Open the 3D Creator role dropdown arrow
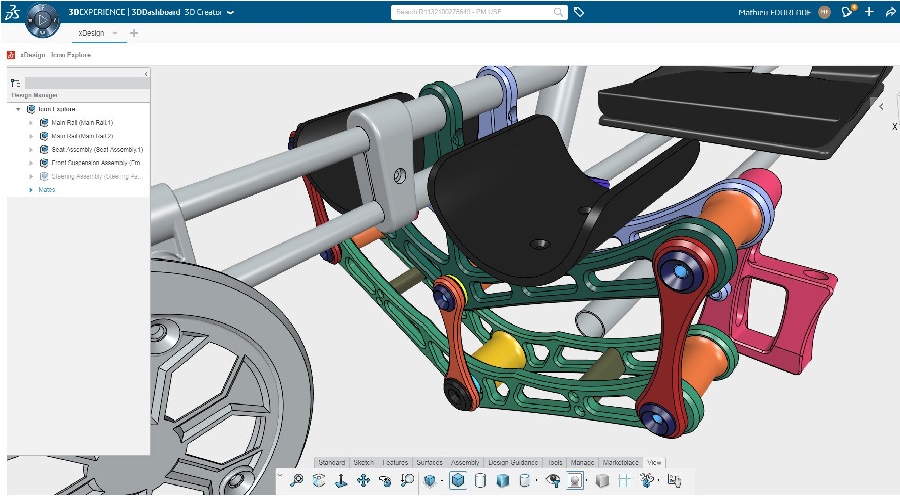 click(x=231, y=13)
